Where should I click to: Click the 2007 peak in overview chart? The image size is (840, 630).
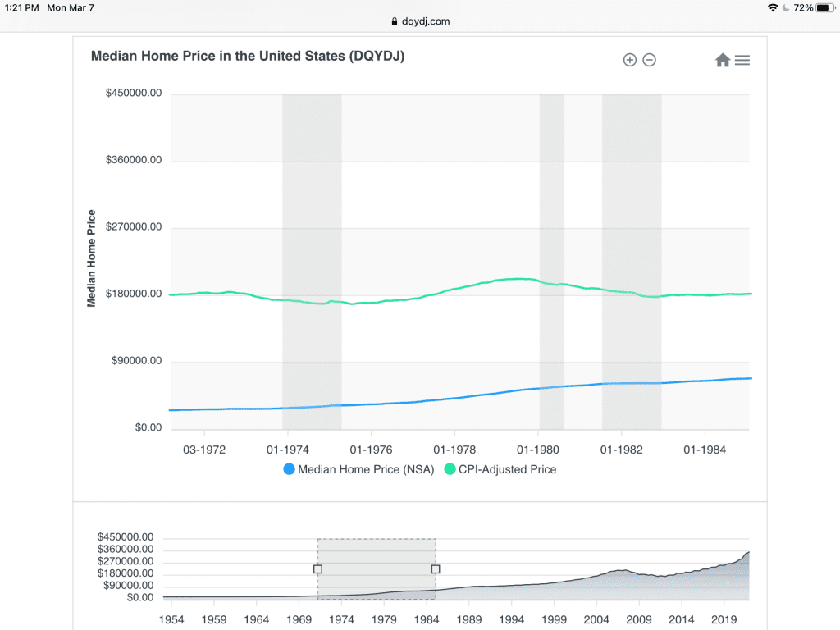point(622,571)
